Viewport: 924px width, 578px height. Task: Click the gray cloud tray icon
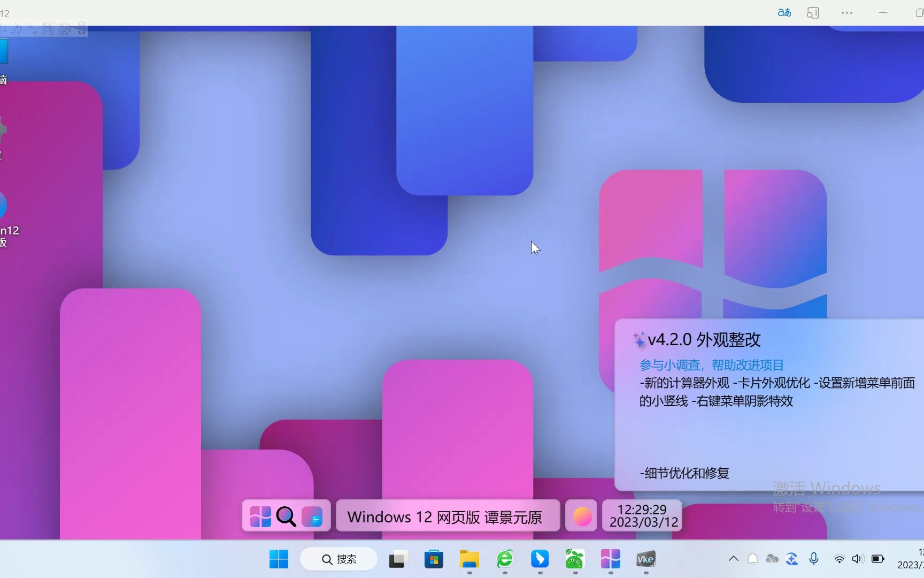[x=772, y=559]
